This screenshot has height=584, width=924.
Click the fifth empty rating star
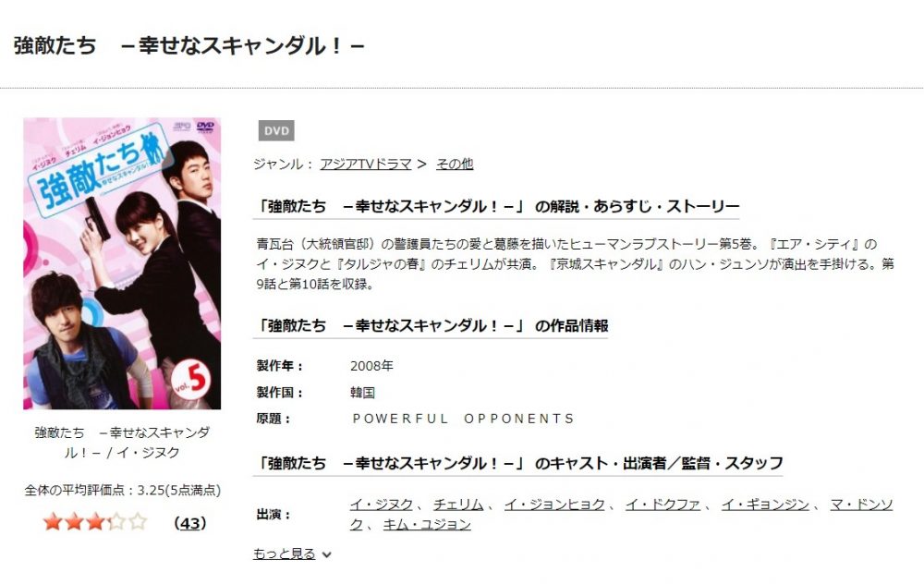click(x=138, y=521)
